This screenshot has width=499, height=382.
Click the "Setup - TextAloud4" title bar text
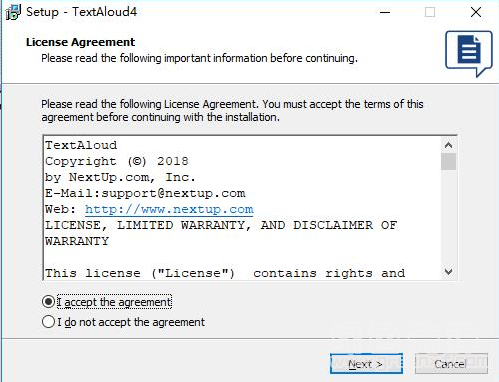[82, 12]
